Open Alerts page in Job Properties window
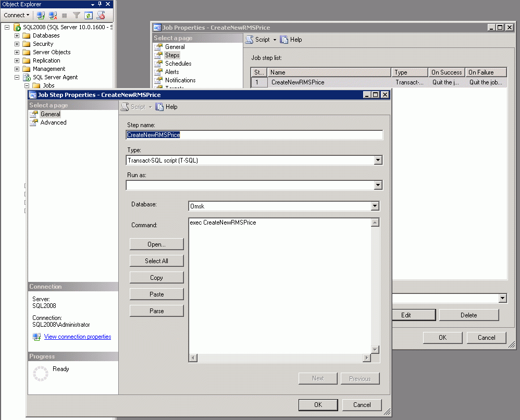This screenshot has width=520, height=420. (x=172, y=72)
